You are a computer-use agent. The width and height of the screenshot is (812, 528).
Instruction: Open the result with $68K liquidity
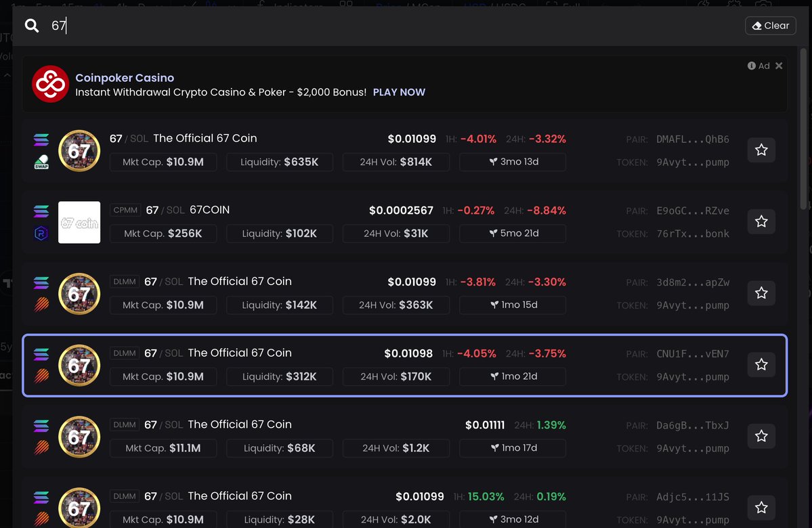coord(339,425)
